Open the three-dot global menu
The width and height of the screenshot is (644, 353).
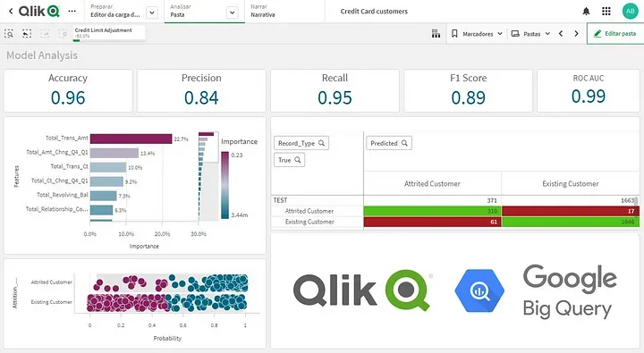[72, 12]
